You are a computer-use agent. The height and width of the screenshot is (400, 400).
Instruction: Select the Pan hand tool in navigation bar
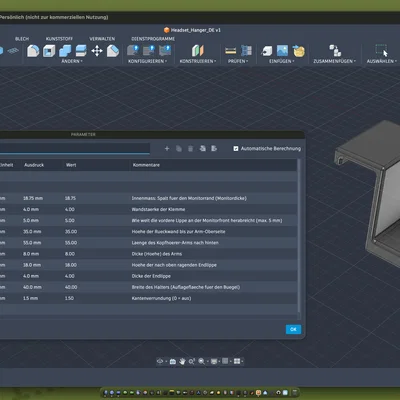pyautogui.click(x=182, y=361)
